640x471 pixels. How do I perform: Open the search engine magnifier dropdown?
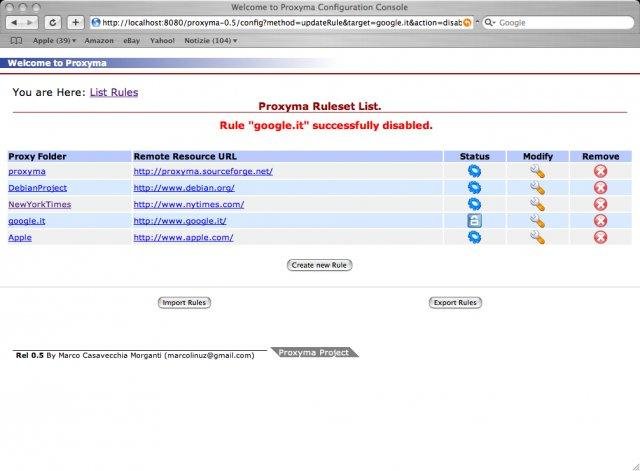(x=489, y=23)
